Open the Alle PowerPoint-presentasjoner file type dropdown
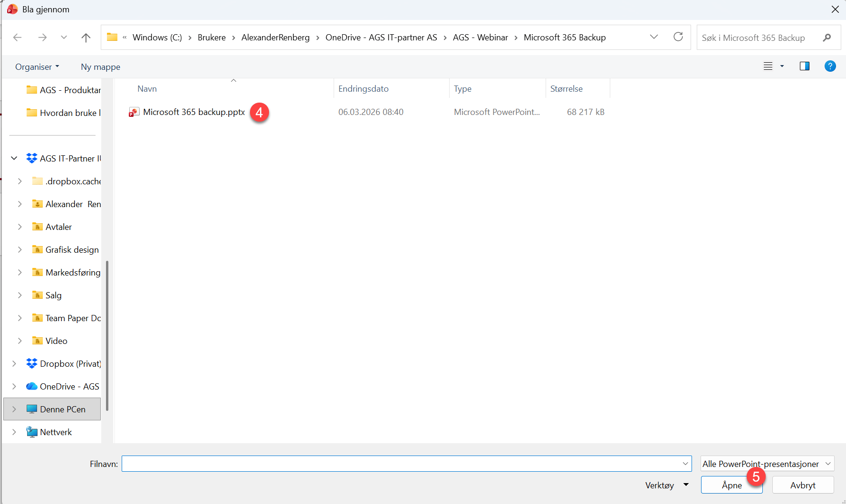This screenshot has height=504, width=846. (x=767, y=464)
